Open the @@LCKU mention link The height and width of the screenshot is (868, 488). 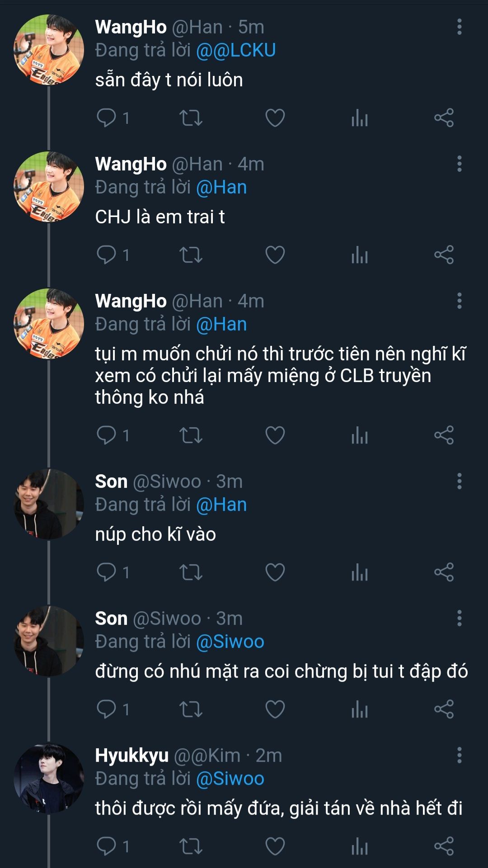[x=236, y=50]
